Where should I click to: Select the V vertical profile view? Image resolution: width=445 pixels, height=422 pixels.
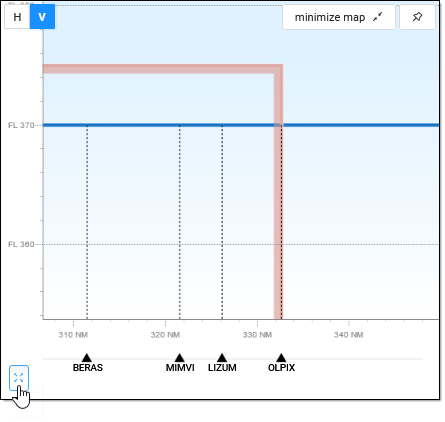(42, 17)
